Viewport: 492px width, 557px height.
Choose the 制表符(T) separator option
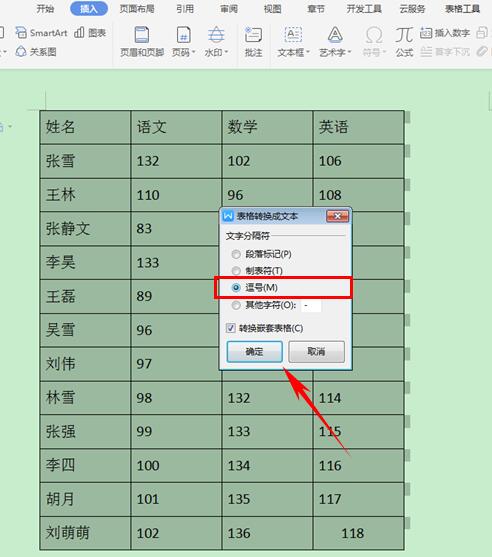point(236,271)
